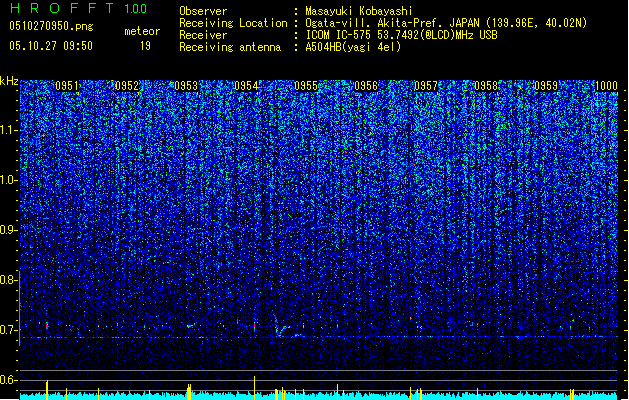Click the meteor count value 19
Image resolution: width=629 pixels, height=400 pixels.
pos(145,46)
